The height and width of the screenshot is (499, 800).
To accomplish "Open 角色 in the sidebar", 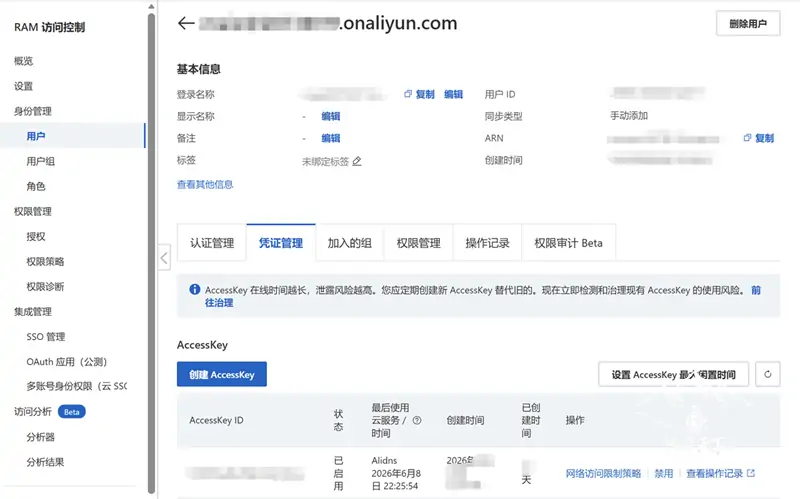I will [36, 186].
